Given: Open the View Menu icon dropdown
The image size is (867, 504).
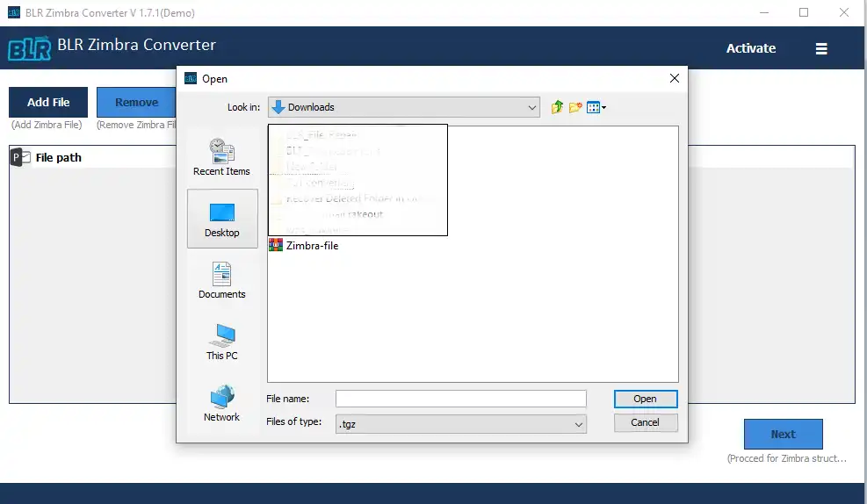Looking at the screenshot, I should click(596, 107).
